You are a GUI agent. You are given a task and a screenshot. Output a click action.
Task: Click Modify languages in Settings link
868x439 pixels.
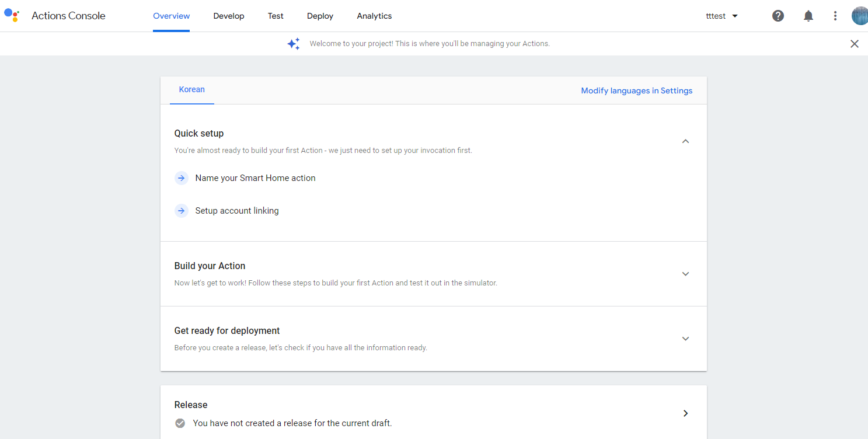click(x=637, y=90)
